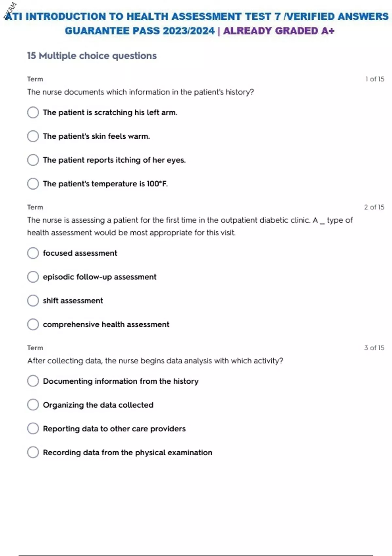Click the question about data analysis activity

[x=155, y=361]
